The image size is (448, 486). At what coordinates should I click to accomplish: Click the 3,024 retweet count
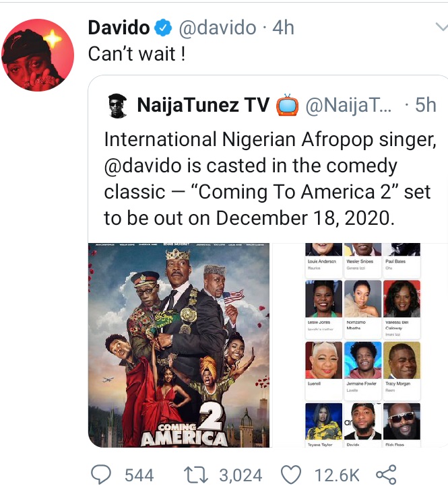point(240,475)
